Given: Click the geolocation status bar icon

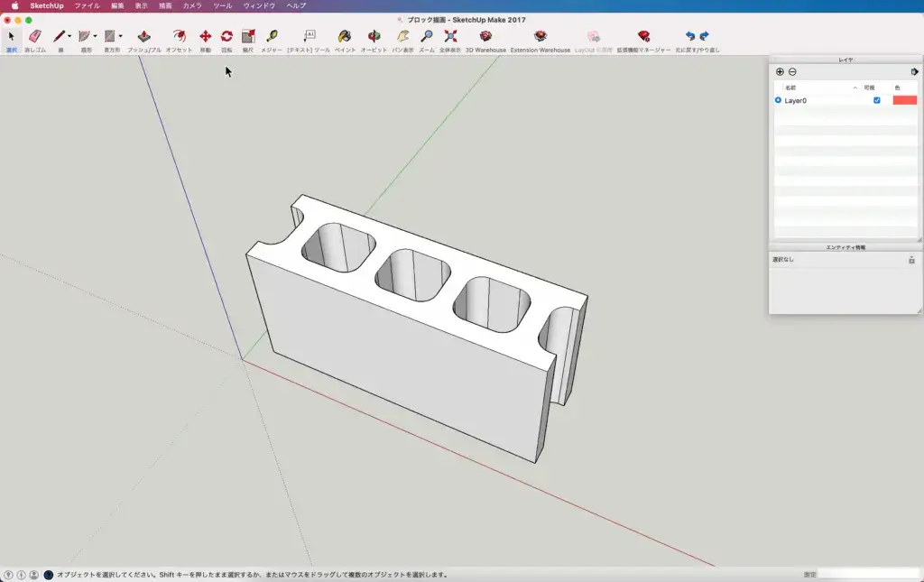Looking at the screenshot, I should point(8,575).
